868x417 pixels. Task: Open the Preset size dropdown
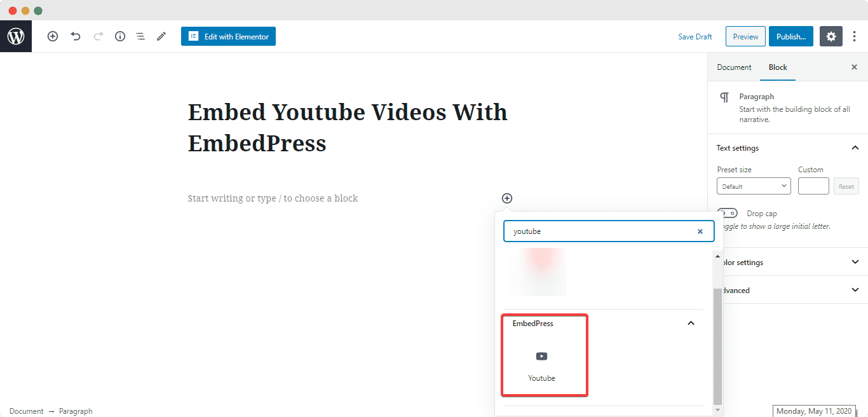click(x=754, y=186)
